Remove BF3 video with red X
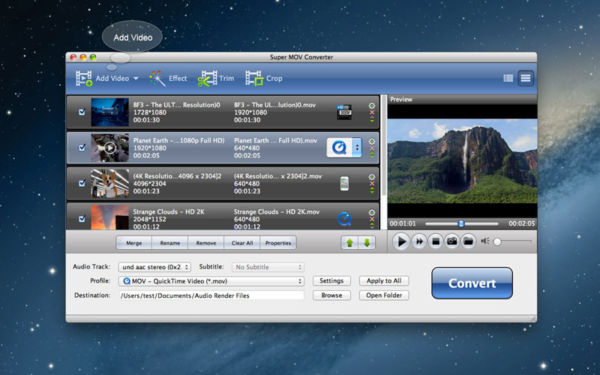 click(x=372, y=113)
